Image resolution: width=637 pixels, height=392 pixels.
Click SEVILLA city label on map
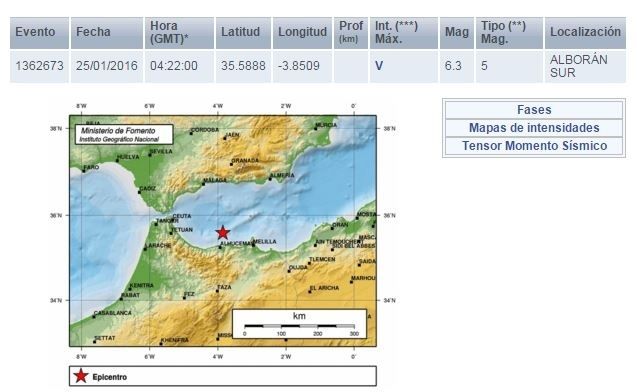[x=161, y=152]
